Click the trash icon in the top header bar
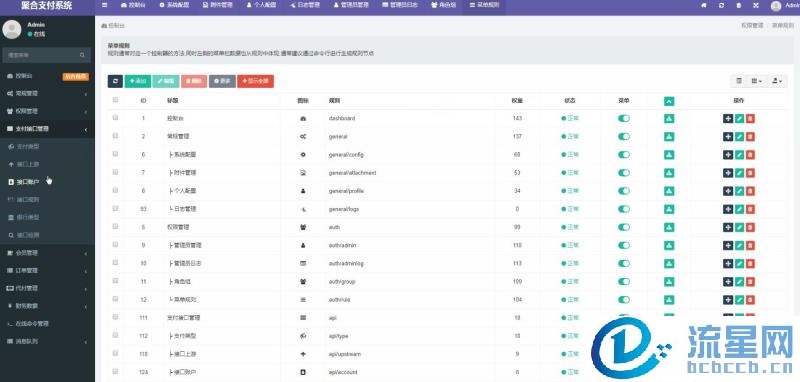The height and width of the screenshot is (382, 800). click(x=739, y=6)
